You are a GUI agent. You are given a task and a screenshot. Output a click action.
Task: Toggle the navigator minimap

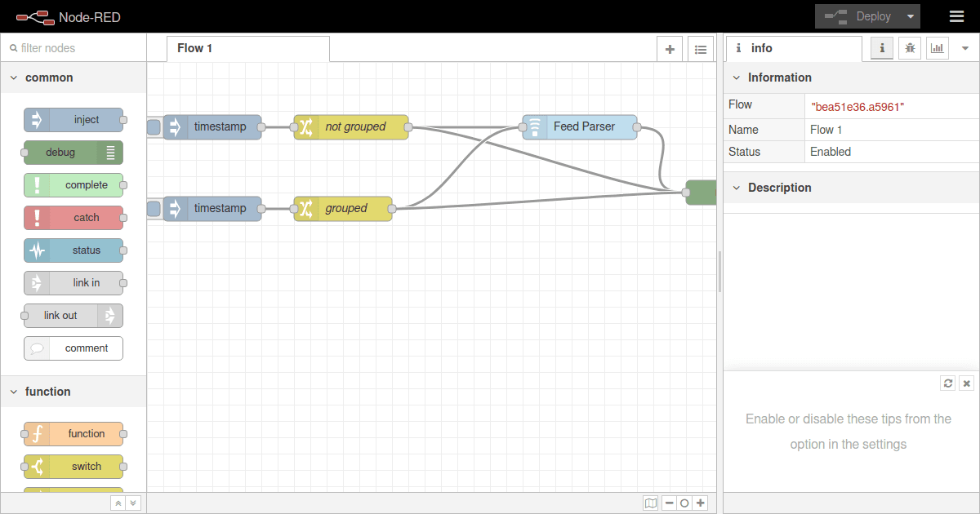(650, 503)
